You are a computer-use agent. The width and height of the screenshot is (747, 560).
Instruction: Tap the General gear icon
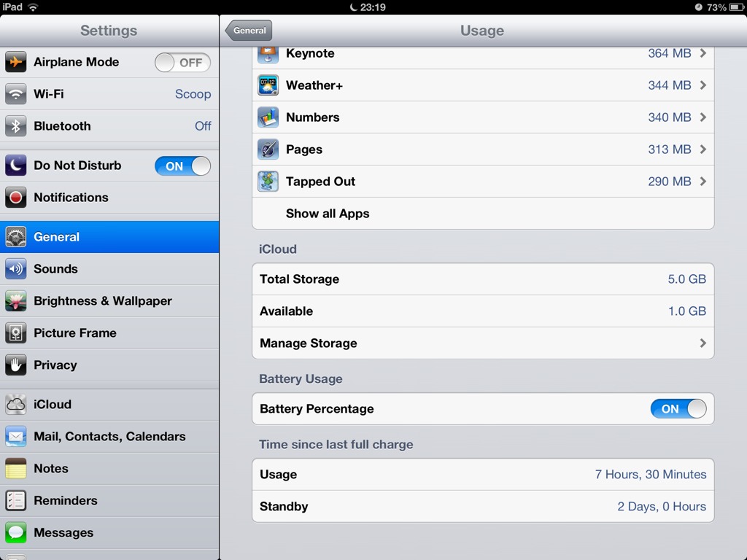pos(16,237)
